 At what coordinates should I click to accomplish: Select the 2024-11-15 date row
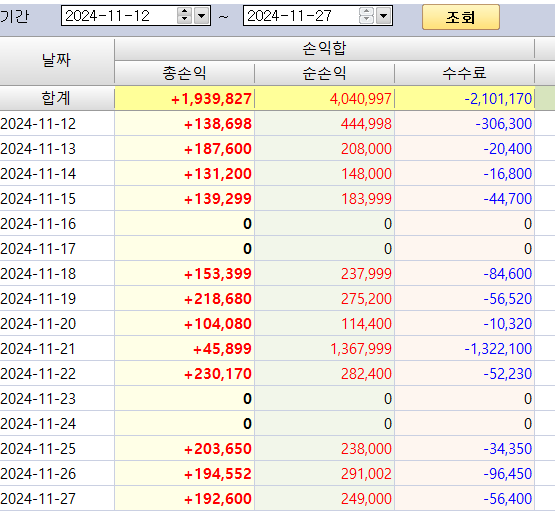[57, 199]
